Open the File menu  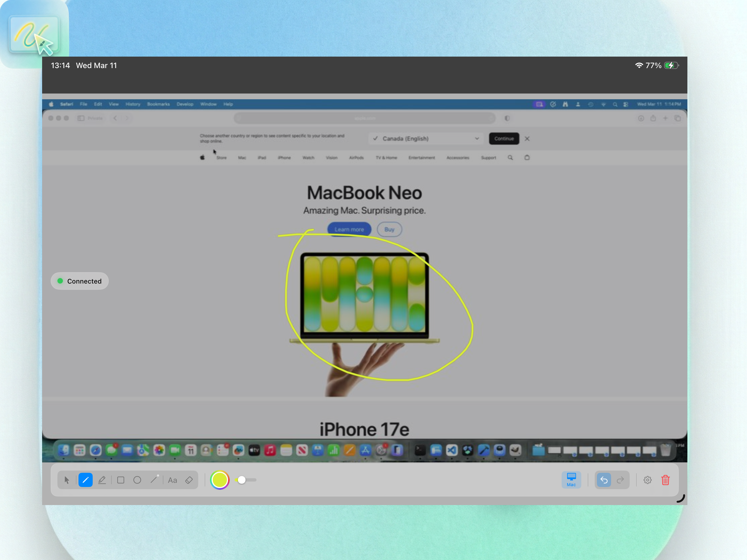pyautogui.click(x=83, y=104)
